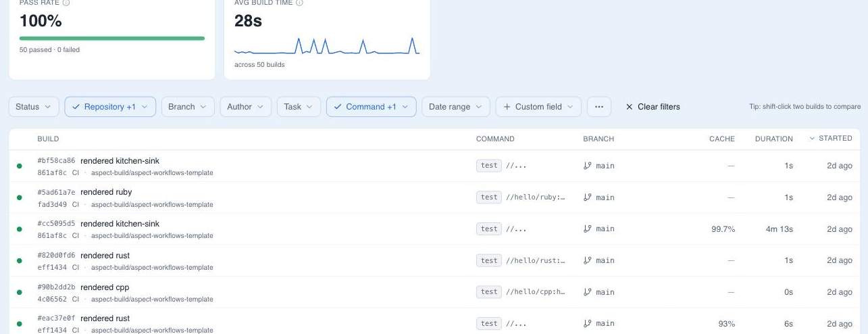Click the info icon next to Pass Rate
868x334 pixels.
tap(66, 3)
